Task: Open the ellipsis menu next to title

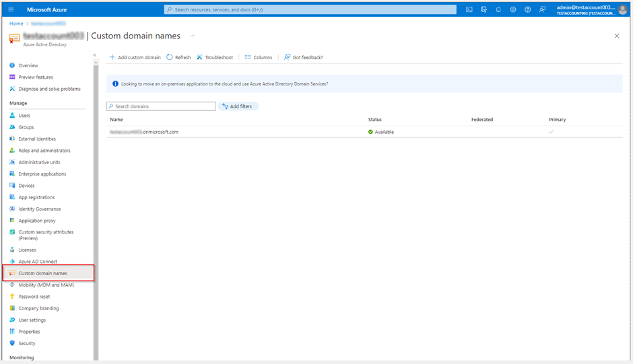Action: (192, 36)
